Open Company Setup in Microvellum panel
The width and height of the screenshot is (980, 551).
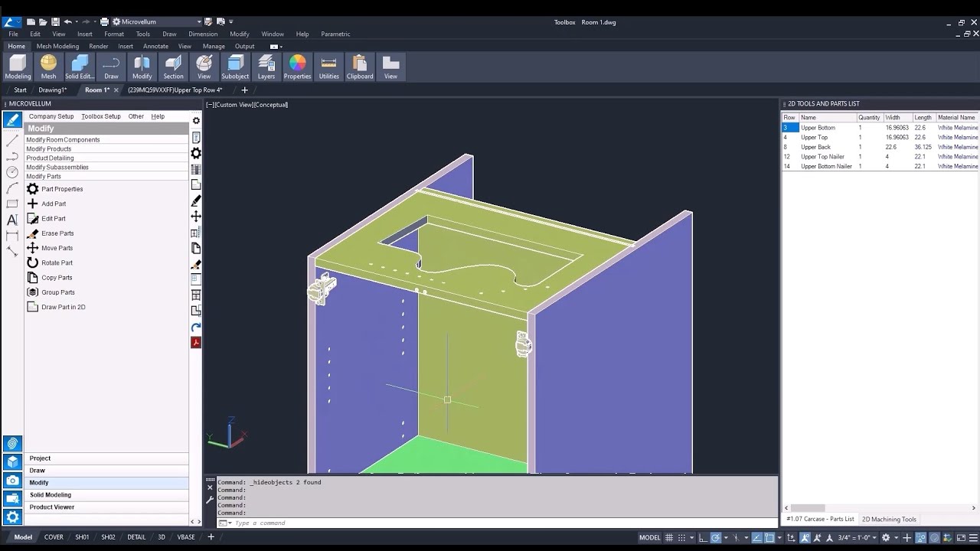pos(51,116)
